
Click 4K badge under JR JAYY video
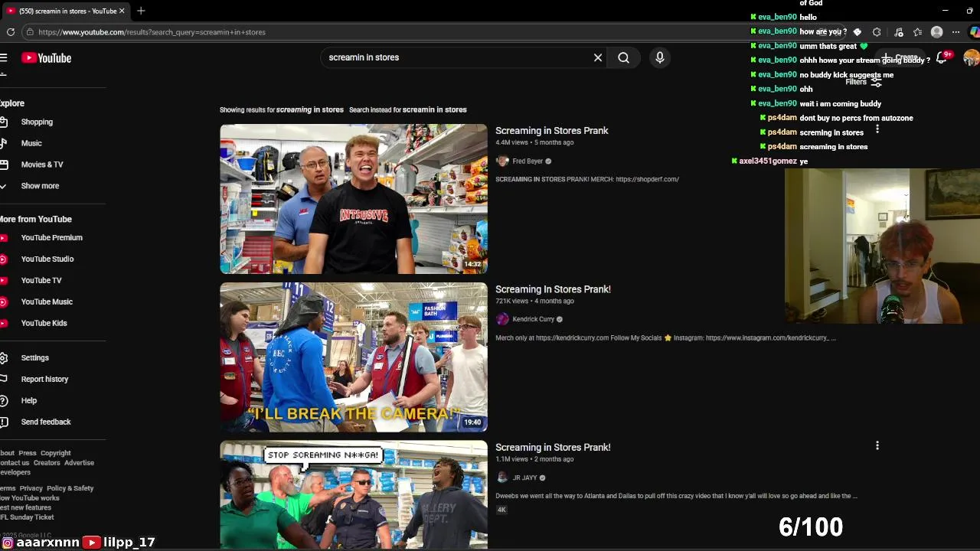coord(502,510)
